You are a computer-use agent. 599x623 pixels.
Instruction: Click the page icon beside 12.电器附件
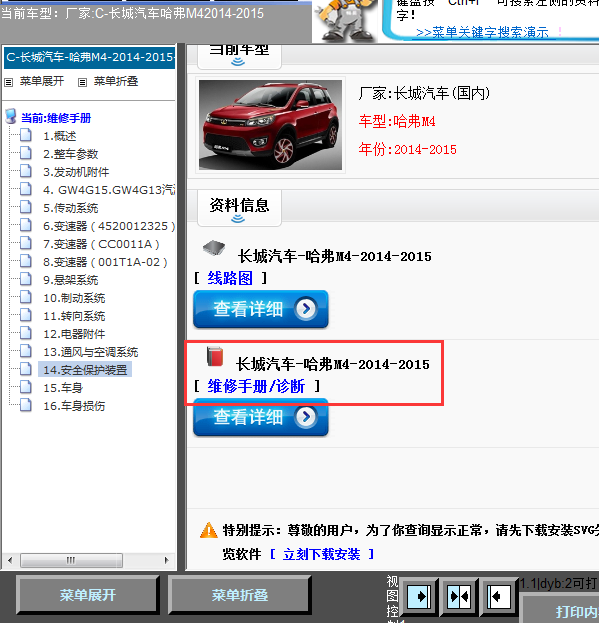[x=26, y=333]
